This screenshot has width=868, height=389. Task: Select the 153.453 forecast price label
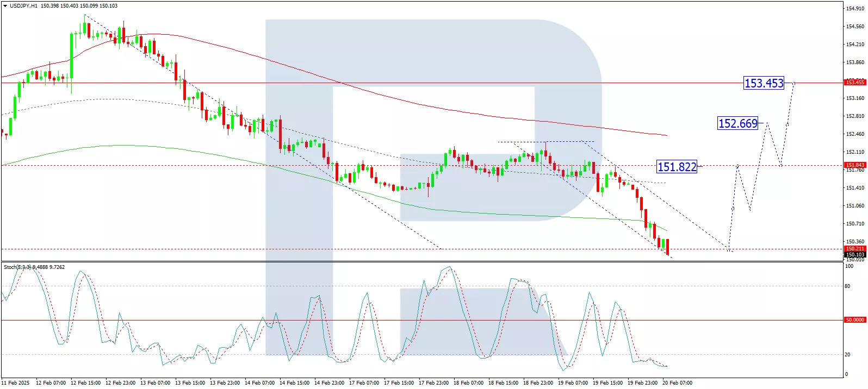click(x=764, y=83)
